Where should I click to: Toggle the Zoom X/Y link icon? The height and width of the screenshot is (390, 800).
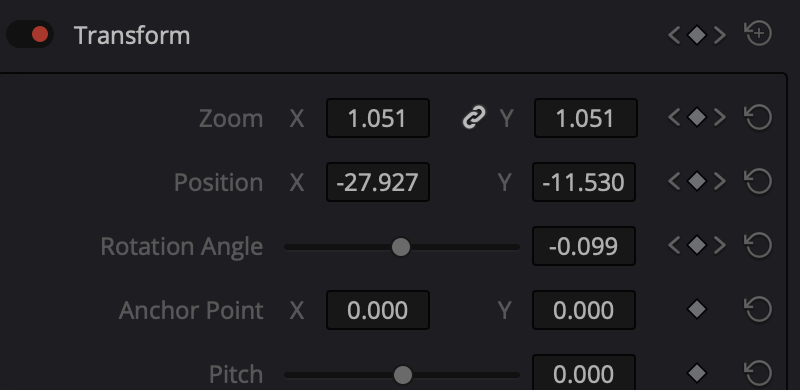click(x=473, y=117)
